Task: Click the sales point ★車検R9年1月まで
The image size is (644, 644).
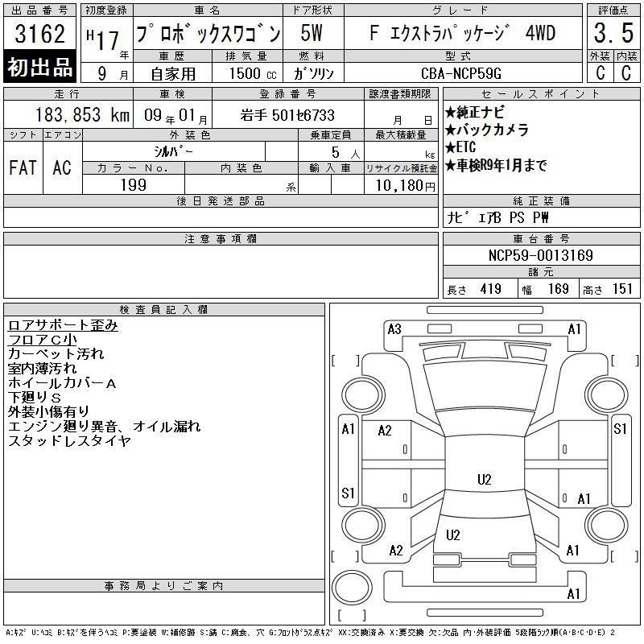Action: (496, 166)
